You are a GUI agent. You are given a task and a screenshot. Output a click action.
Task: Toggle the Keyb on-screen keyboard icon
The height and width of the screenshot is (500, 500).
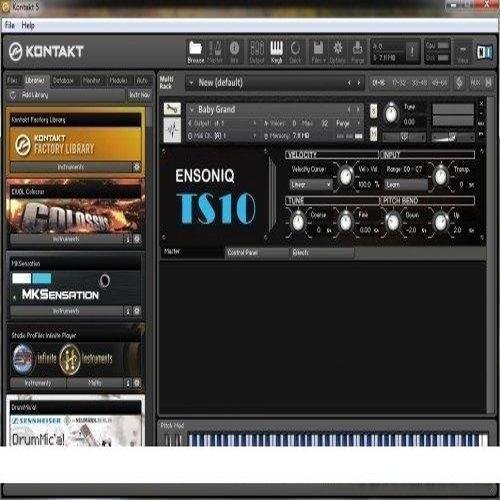pyautogui.click(x=276, y=52)
